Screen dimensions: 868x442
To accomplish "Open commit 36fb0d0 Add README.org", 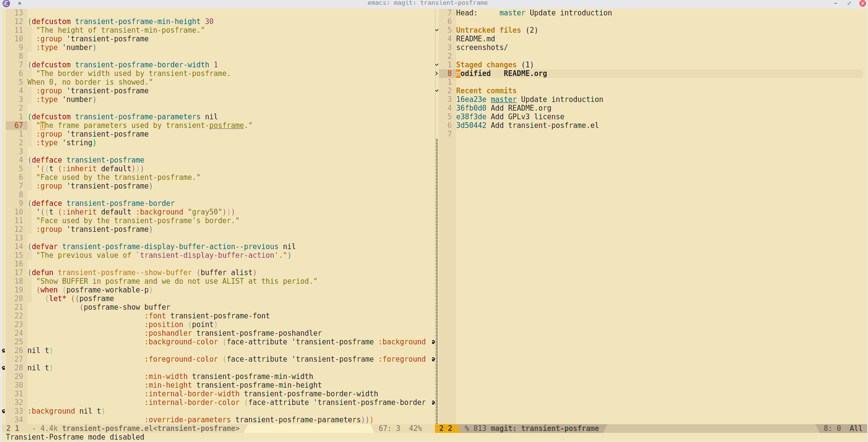I will pos(504,108).
